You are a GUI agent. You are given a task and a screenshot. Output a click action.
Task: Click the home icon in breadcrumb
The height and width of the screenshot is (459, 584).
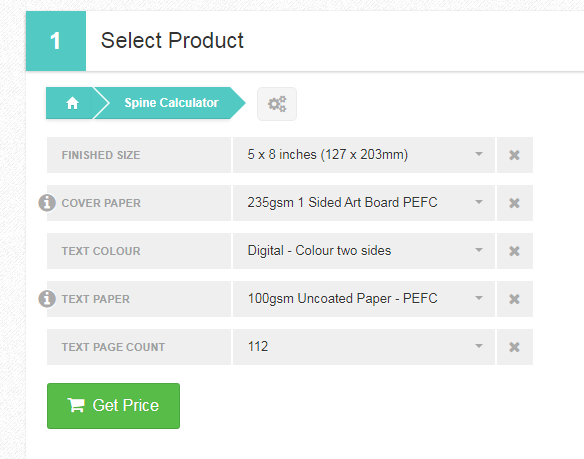point(72,103)
